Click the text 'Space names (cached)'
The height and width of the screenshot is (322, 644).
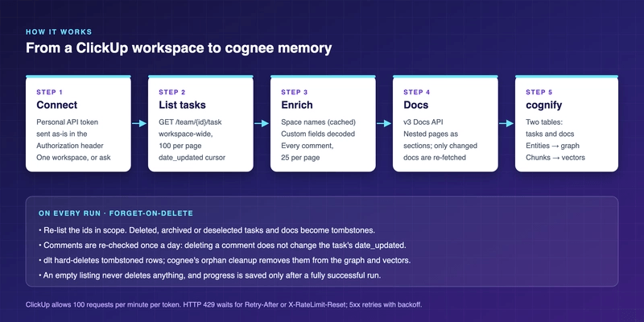318,122
